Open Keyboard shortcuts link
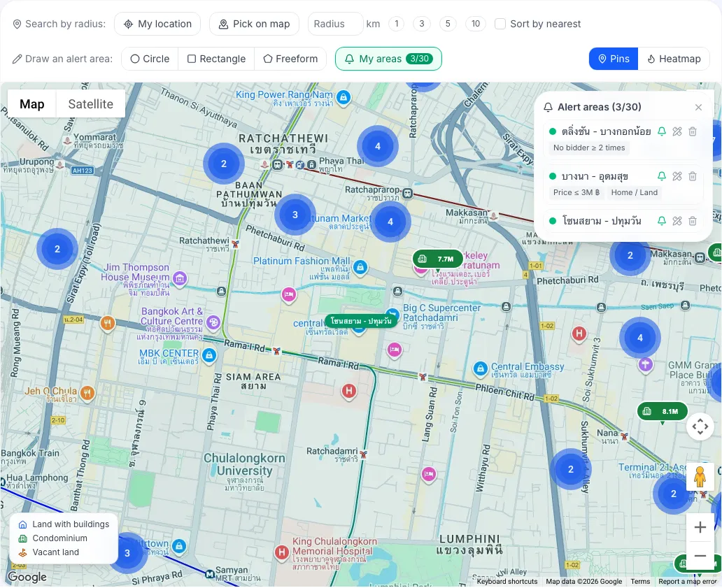The image size is (722, 588). pyautogui.click(x=507, y=582)
